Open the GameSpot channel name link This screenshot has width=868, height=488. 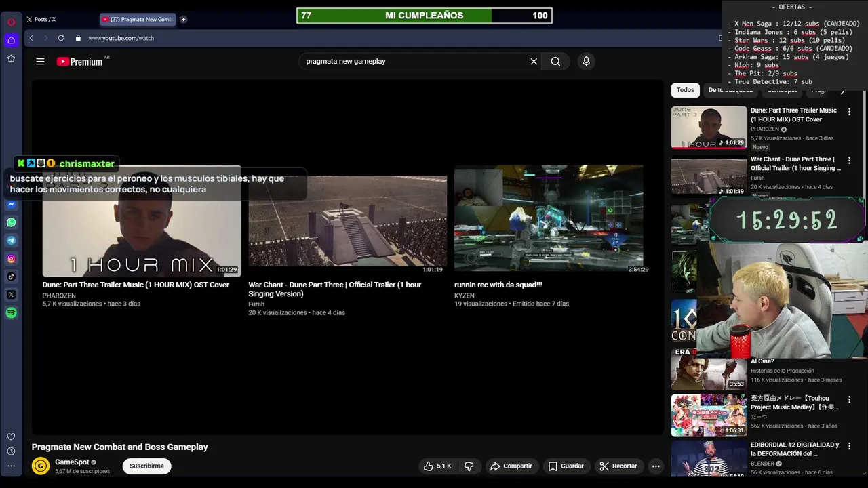coord(72,462)
